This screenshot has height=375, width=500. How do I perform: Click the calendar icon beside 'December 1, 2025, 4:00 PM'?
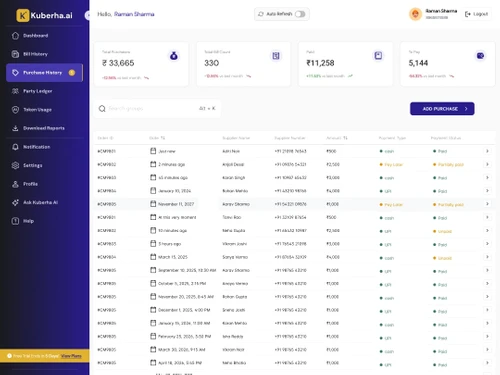[153, 310]
